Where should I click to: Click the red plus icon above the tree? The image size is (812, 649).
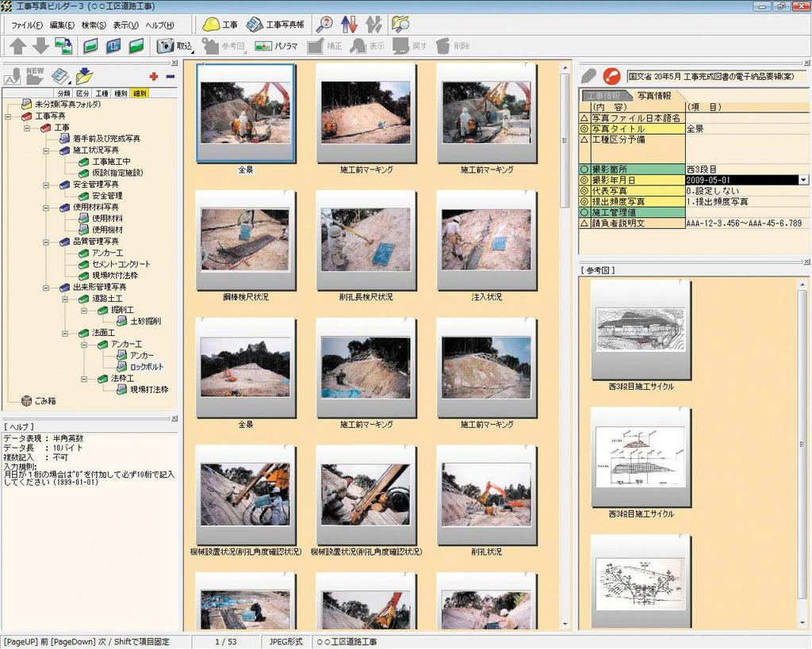click(x=153, y=75)
